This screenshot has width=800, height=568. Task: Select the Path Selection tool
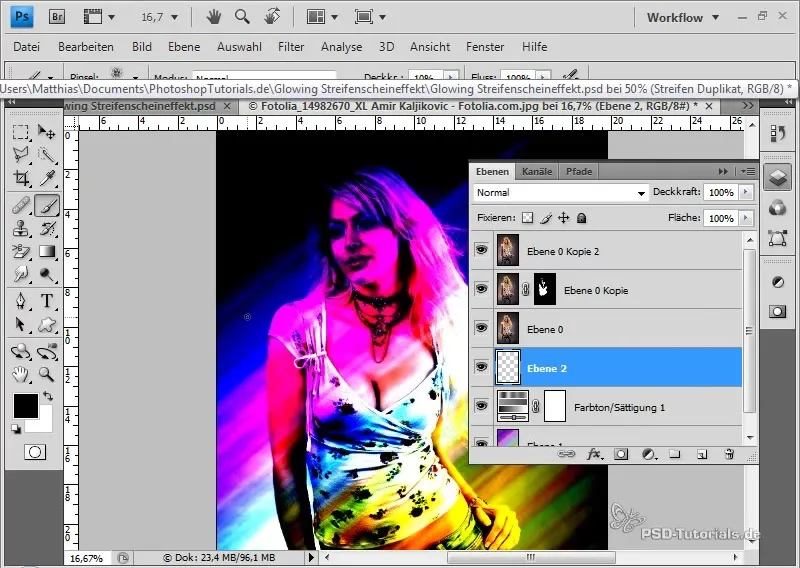point(20,324)
